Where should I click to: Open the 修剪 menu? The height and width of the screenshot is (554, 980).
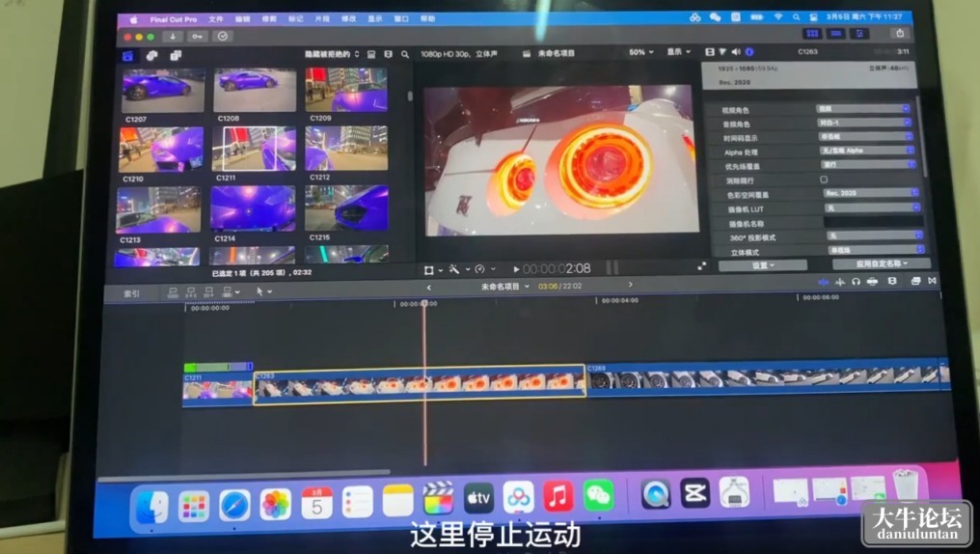[269, 19]
